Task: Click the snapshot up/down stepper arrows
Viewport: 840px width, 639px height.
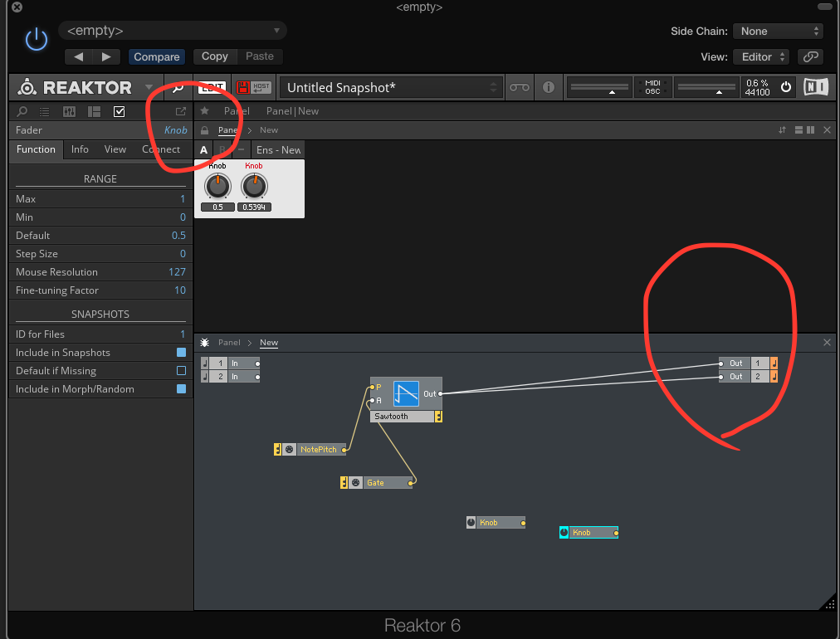Action: pyautogui.click(x=493, y=87)
